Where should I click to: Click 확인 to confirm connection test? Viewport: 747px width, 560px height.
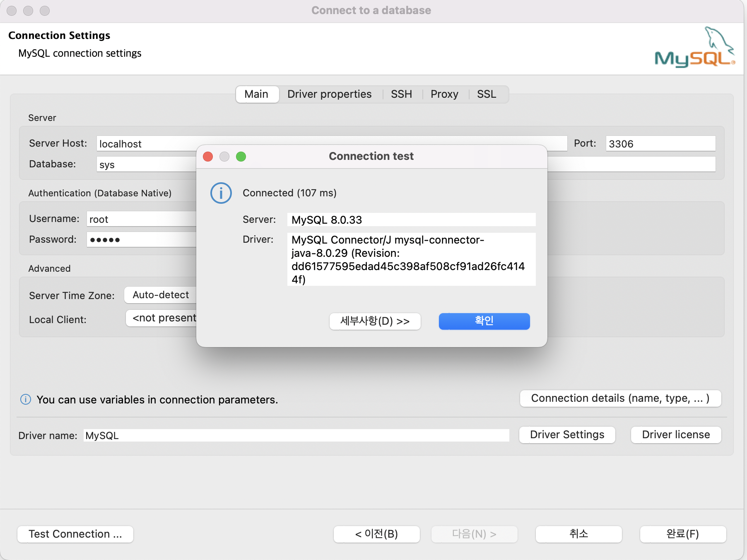pyautogui.click(x=484, y=321)
